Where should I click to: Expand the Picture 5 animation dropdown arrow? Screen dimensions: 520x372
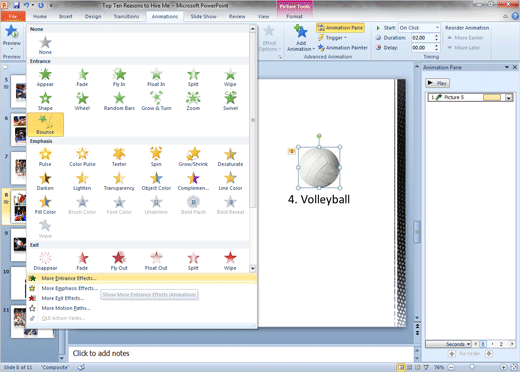[509, 97]
